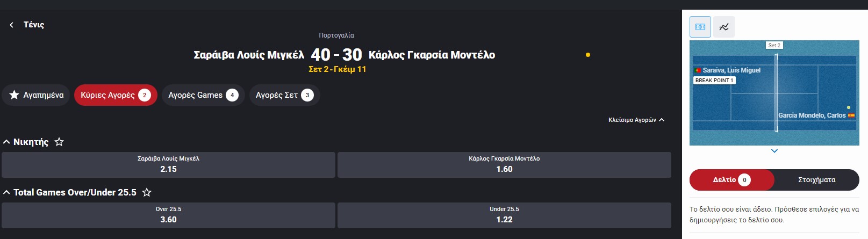
Task: Star the Total Games Over/Under 25.5 market
Action: [x=147, y=192]
